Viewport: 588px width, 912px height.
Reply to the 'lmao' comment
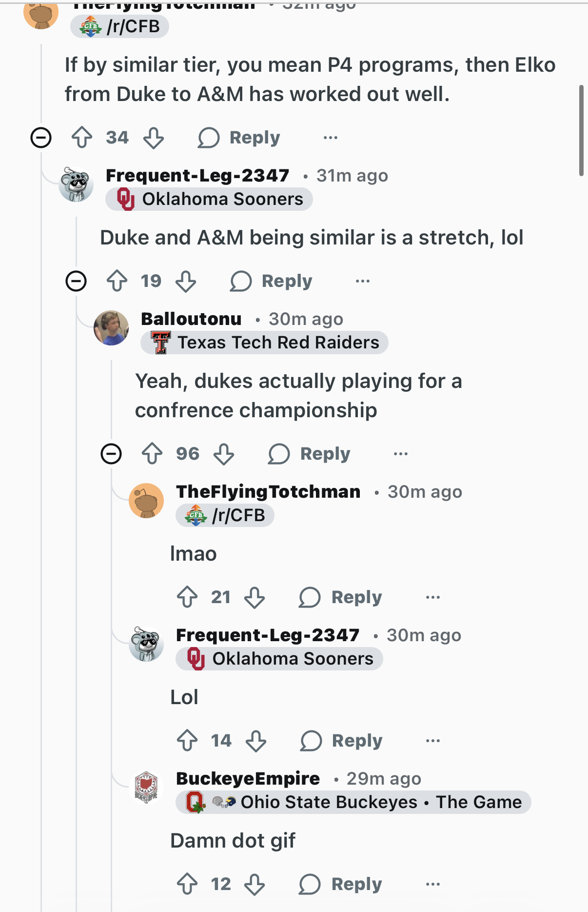click(x=341, y=597)
